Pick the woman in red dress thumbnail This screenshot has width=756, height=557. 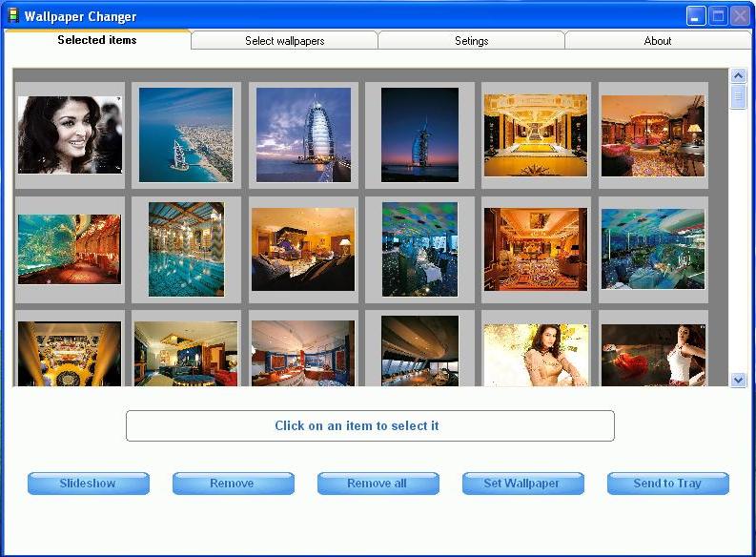(653, 354)
